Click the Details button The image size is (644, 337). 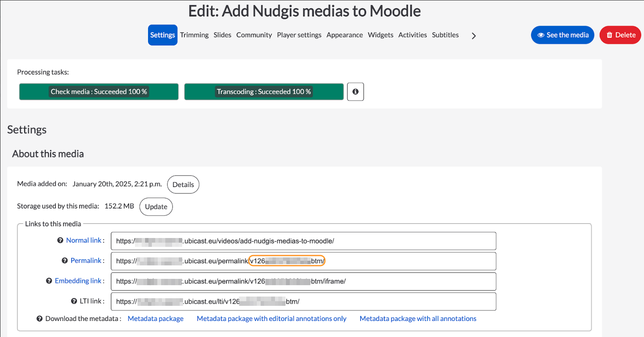tap(183, 185)
